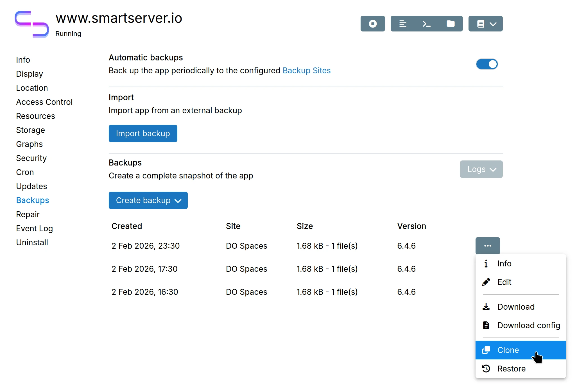
Task: Disable the Automatic backups toggle
Action: (487, 64)
